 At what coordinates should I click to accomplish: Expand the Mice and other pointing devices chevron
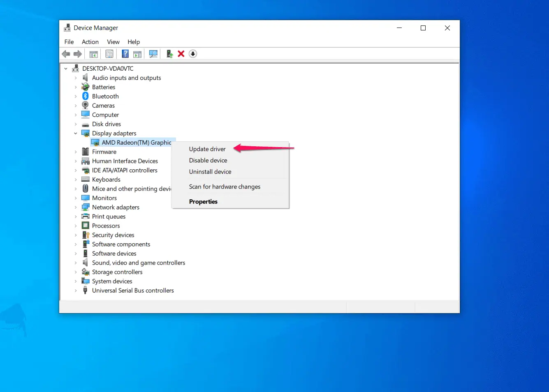(76, 189)
